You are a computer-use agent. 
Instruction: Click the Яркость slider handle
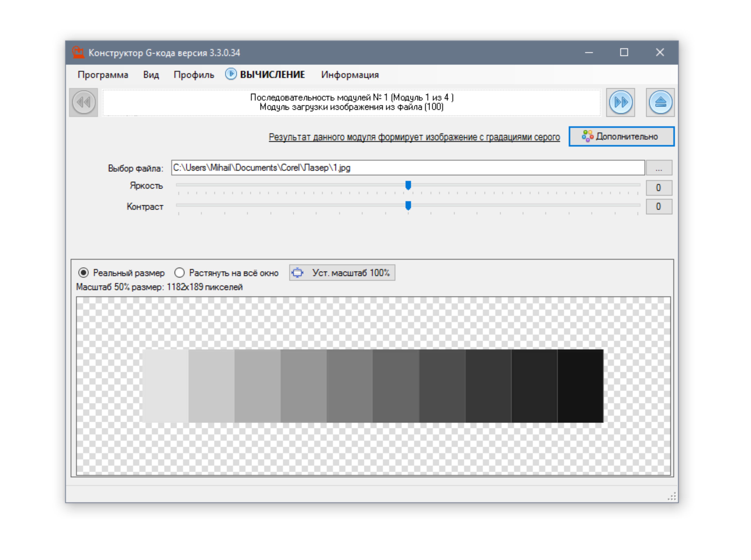[x=408, y=185]
